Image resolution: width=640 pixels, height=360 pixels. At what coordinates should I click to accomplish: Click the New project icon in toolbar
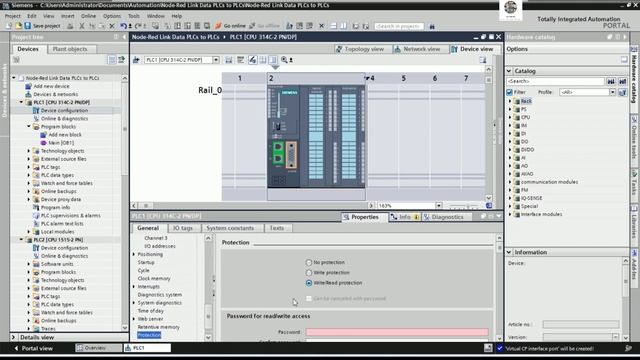click(9, 26)
